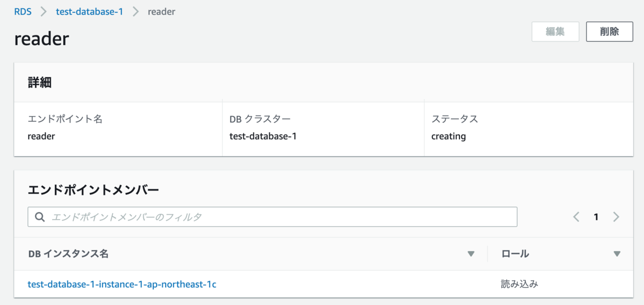Go to the next page of endpoint members

(x=616, y=217)
